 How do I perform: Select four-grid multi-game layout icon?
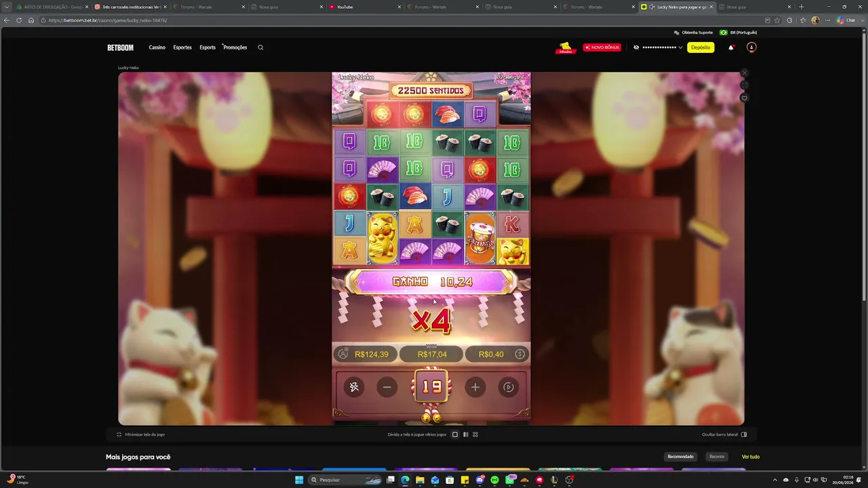click(475, 434)
